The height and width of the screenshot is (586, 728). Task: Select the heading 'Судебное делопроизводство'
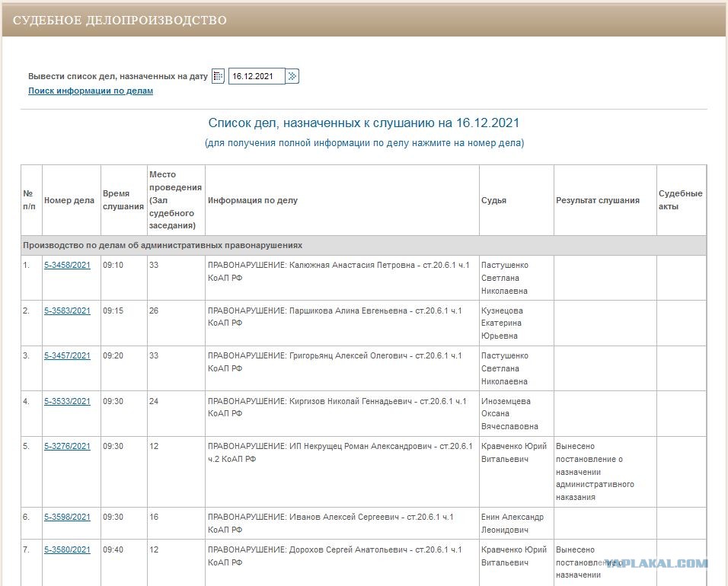120,21
